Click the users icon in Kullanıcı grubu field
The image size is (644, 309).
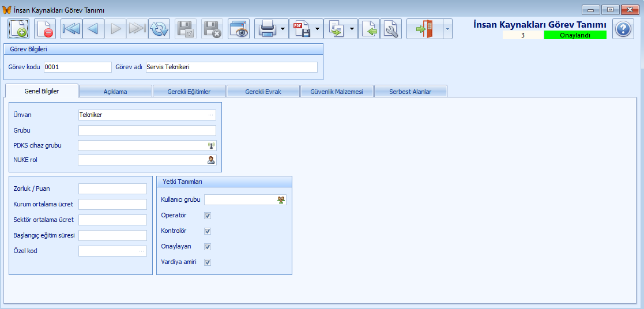pyautogui.click(x=281, y=199)
